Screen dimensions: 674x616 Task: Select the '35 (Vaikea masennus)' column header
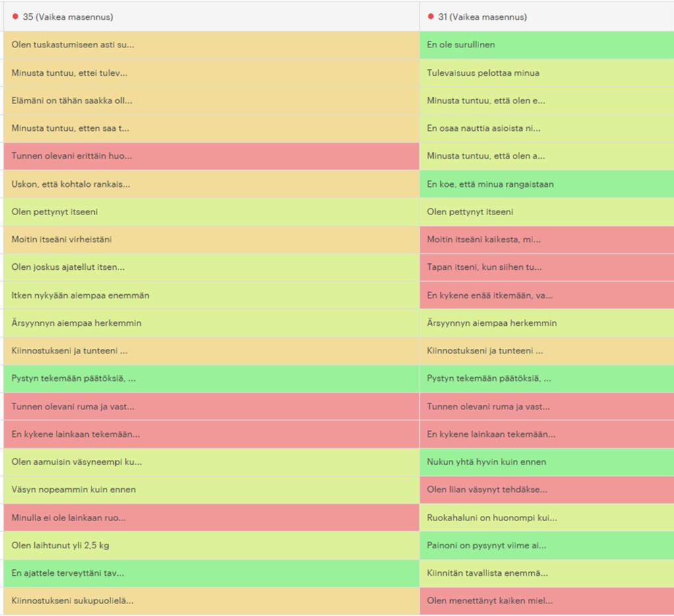(211, 16)
